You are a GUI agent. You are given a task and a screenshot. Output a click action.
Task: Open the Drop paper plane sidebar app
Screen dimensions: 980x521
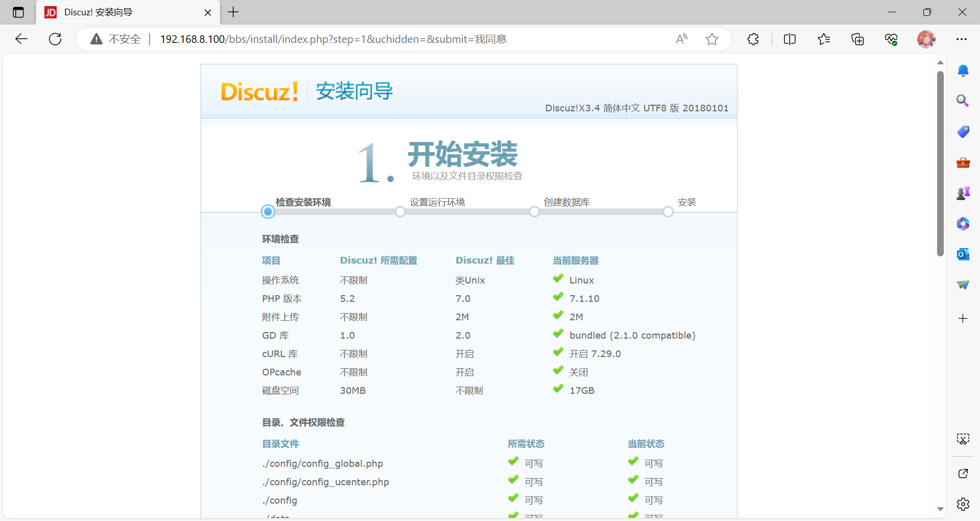coord(963,285)
